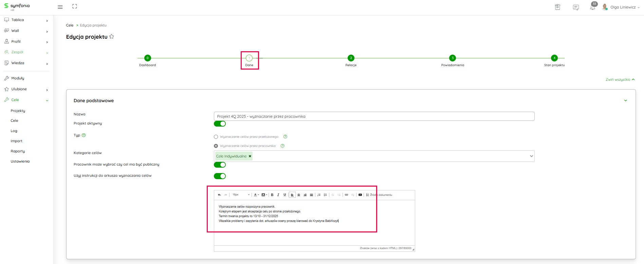
Task: Select Wyznaczanie celów przez przełożonego radio option
Action: (x=216, y=137)
